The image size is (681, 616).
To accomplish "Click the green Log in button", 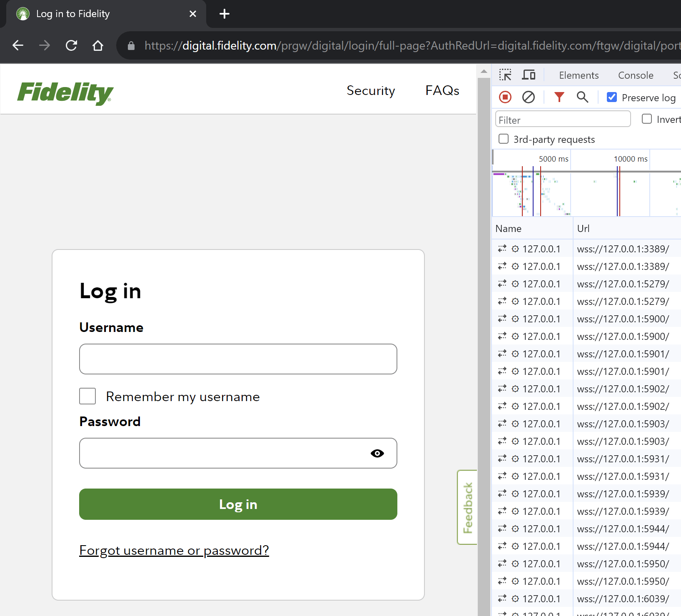I will [238, 504].
